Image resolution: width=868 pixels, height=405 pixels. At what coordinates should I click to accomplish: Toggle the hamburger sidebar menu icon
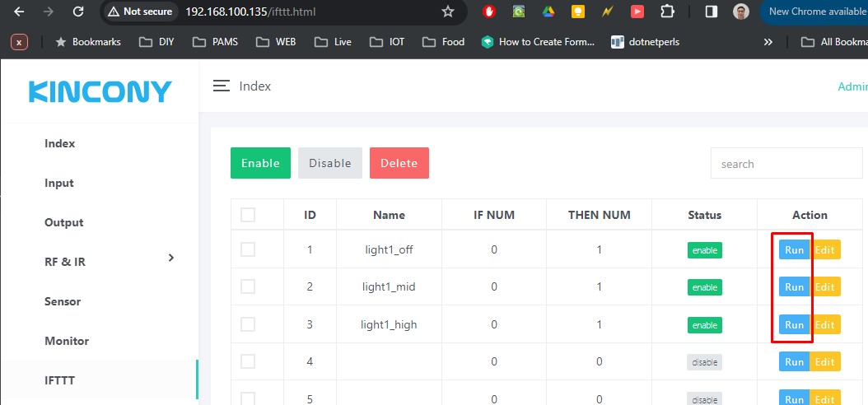pyautogui.click(x=221, y=86)
